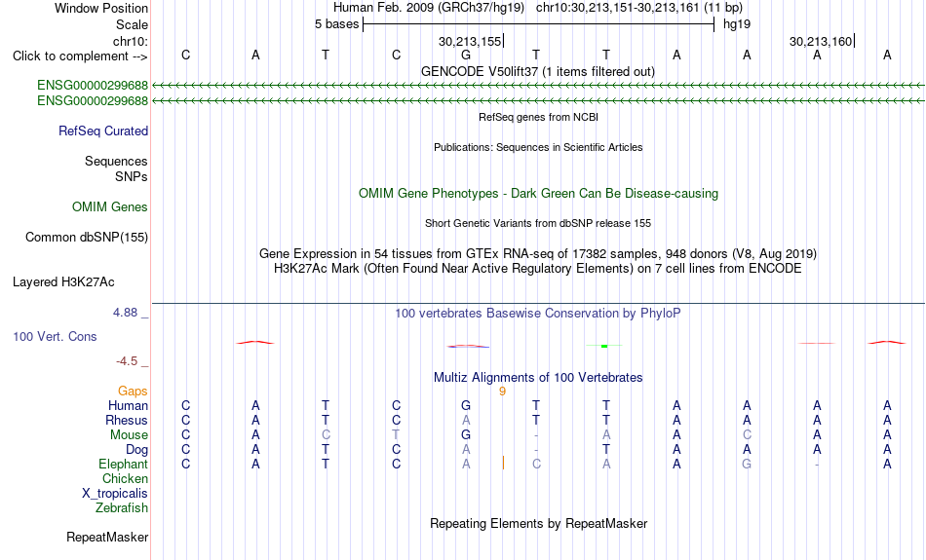Click the hg19 label beside scale bar
The height and width of the screenshot is (560, 926).
737,24
